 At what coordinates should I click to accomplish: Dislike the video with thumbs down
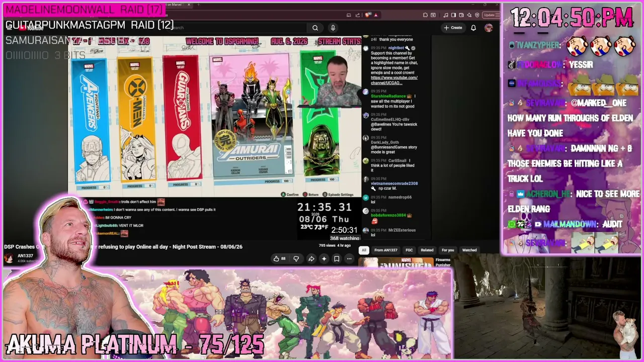pos(296,259)
